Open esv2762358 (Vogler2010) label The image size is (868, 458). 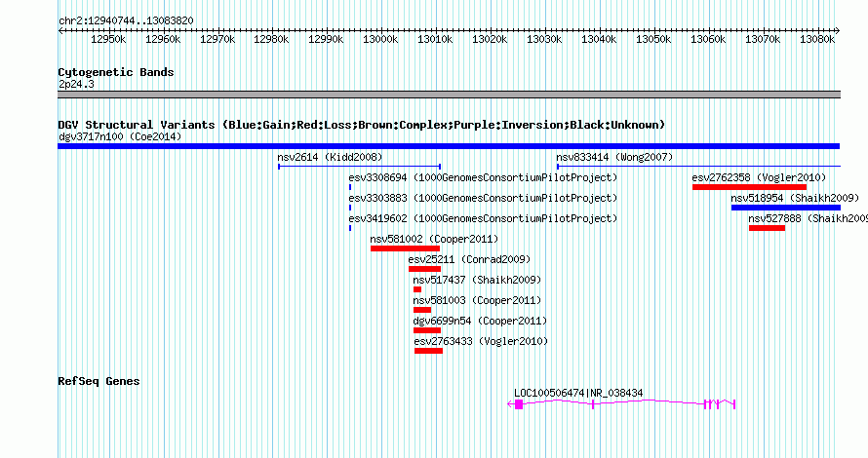point(759,177)
